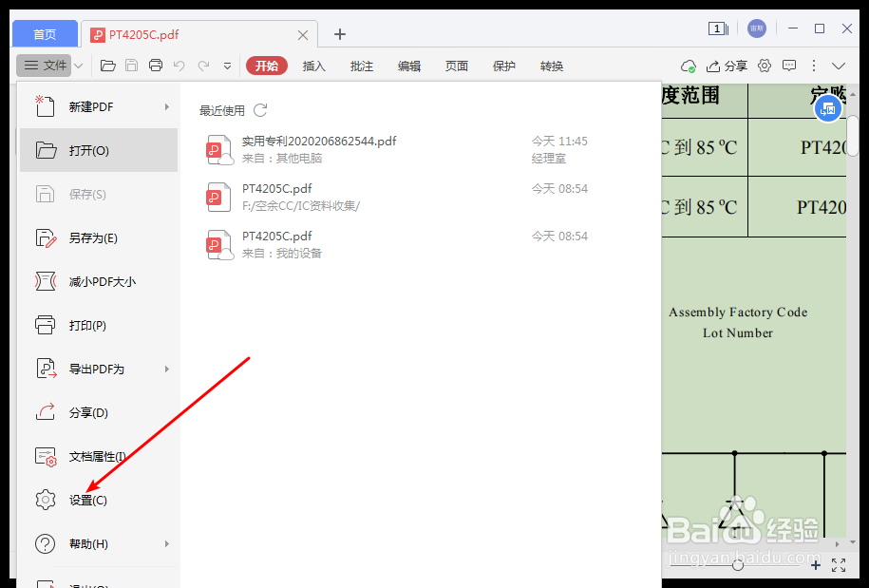Click the save disk toolbar icon
Screen dimensions: 869x588
pyautogui.click(x=131, y=66)
